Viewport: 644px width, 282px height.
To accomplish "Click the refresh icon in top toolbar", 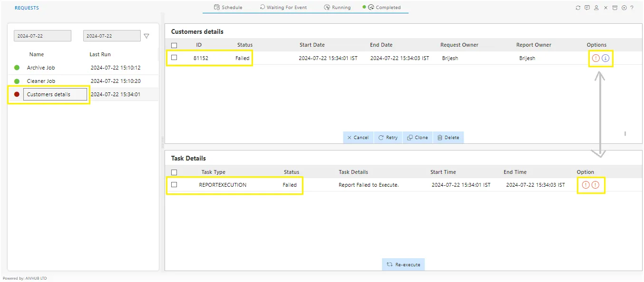I will 578,8.
